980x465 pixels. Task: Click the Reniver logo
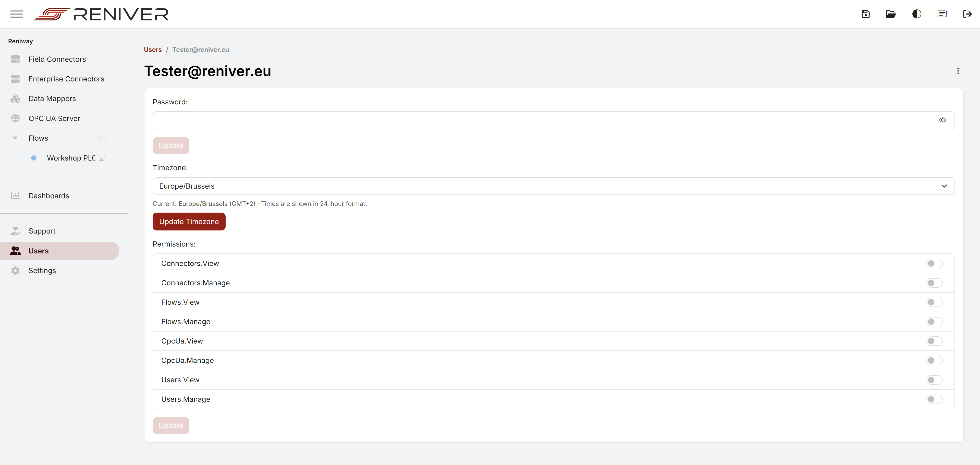click(x=101, y=14)
